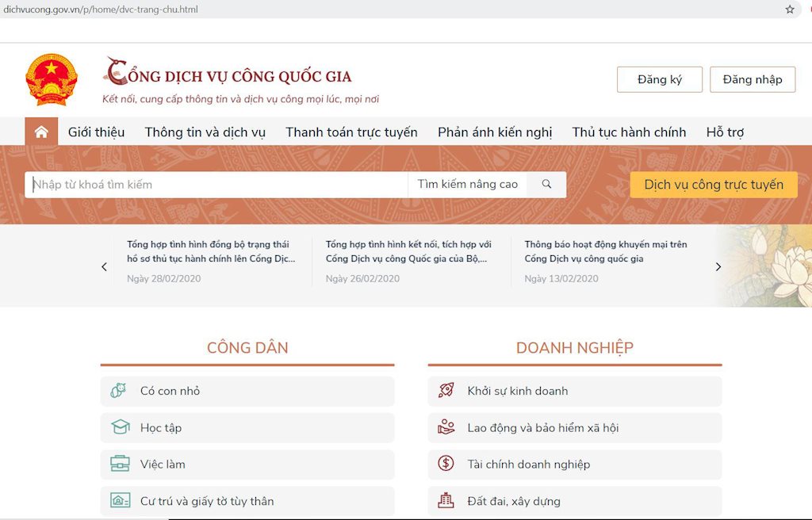Screen dimensions: 812x520
Task: Click the Dịch vụ công trực tuyến button
Action: 713,185
